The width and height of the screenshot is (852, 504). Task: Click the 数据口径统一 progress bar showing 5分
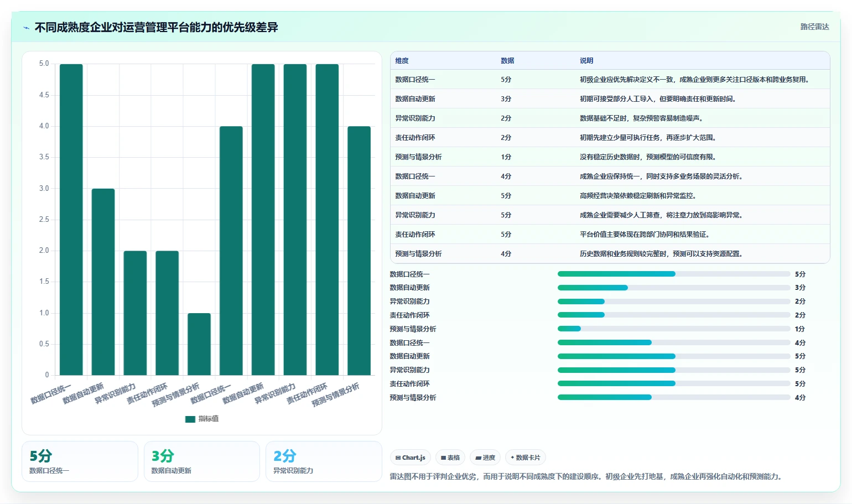pyautogui.click(x=674, y=274)
